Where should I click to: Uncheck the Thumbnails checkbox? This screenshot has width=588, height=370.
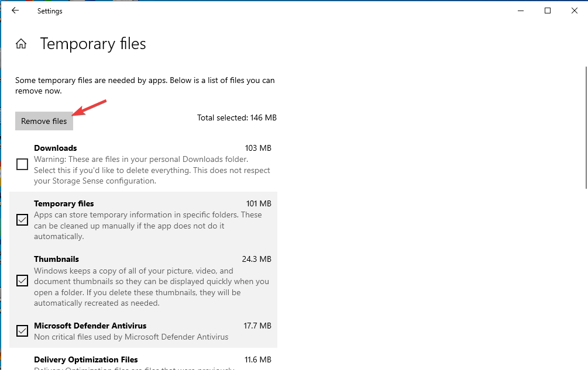coord(22,281)
